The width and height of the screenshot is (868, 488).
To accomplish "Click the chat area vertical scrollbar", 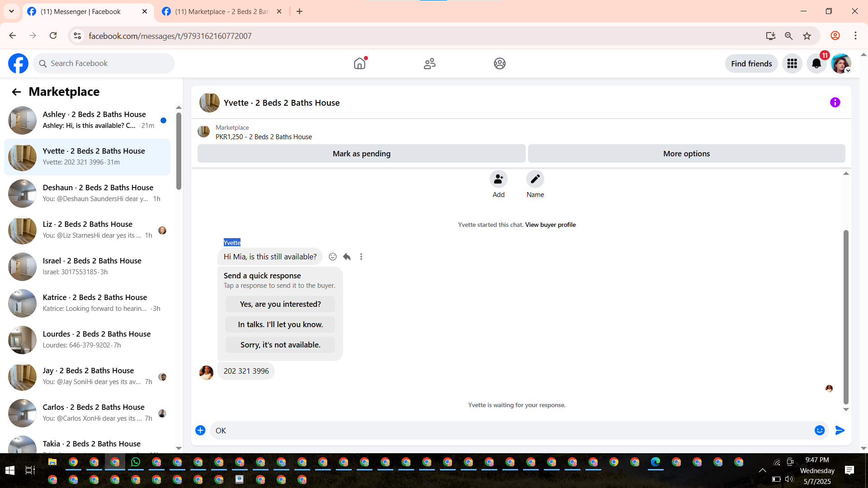I will (846, 316).
